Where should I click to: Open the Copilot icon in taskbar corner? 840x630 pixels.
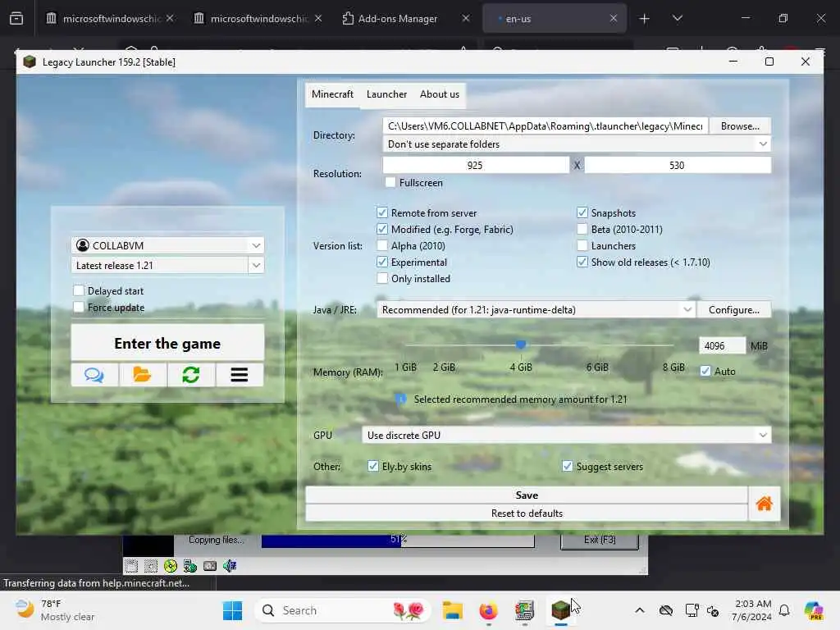click(813, 610)
